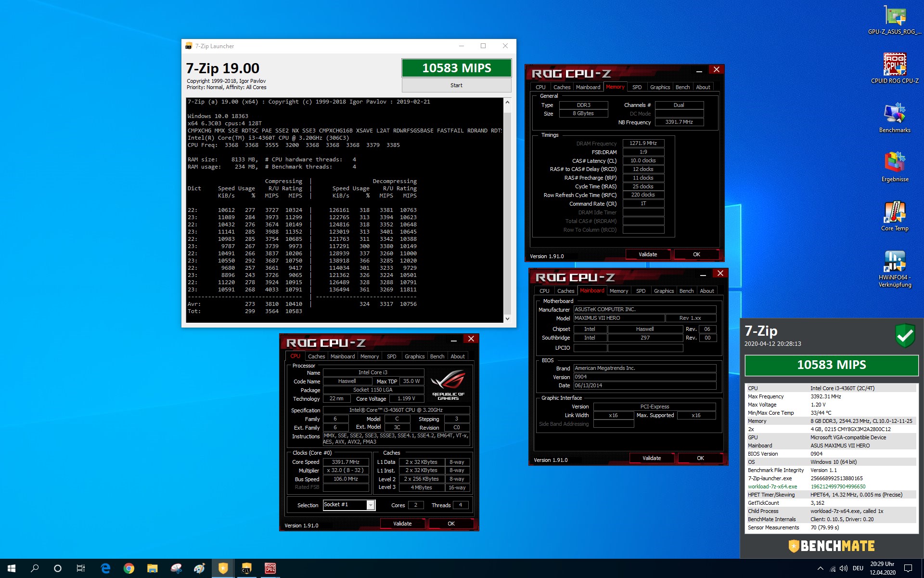Maximize the 7-Zip Launcher window
The width and height of the screenshot is (924, 578).
pyautogui.click(x=483, y=46)
